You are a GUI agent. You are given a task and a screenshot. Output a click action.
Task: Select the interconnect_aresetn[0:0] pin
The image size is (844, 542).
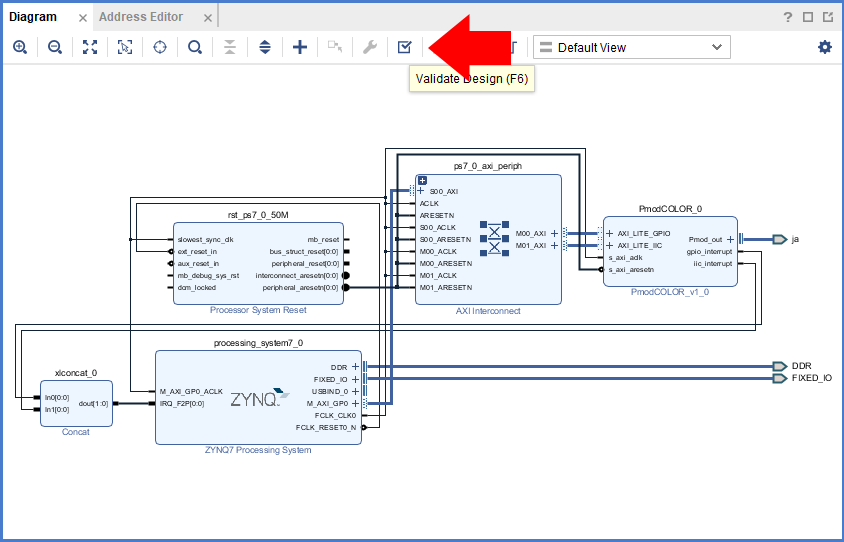[x=297, y=276]
